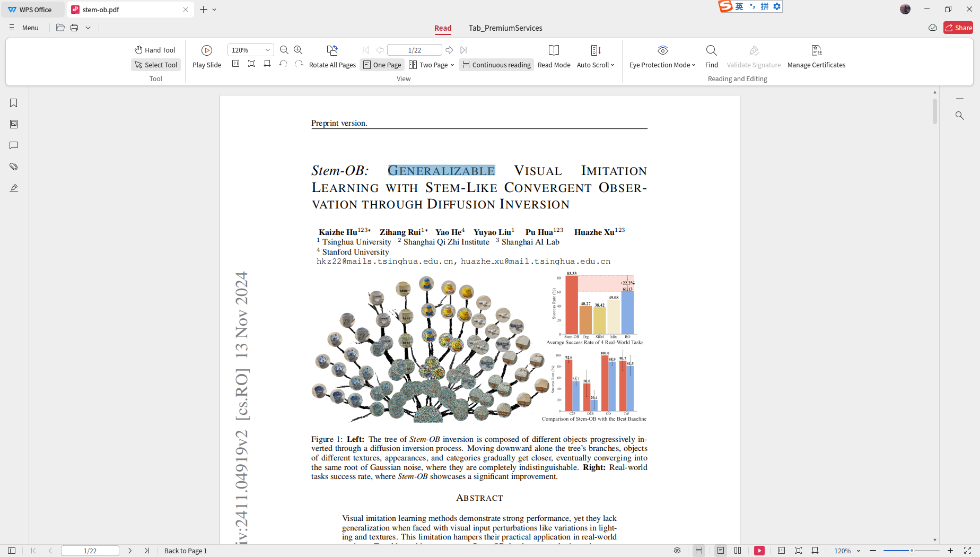
Task: Go to next page in status bar
Action: pyautogui.click(x=130, y=551)
